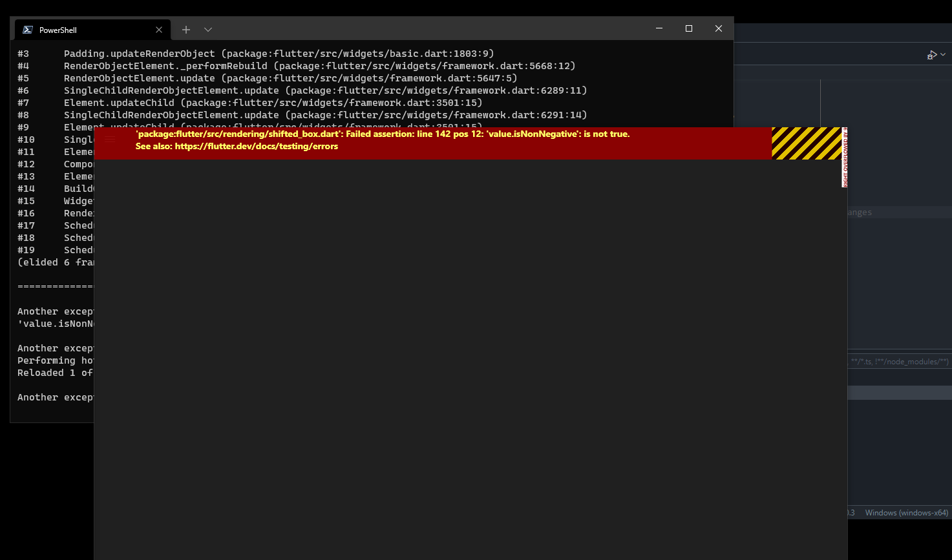The width and height of the screenshot is (952, 560).
Task: Click stack frame #3 'Padding.updateRenderObject' line
Action: (x=256, y=54)
